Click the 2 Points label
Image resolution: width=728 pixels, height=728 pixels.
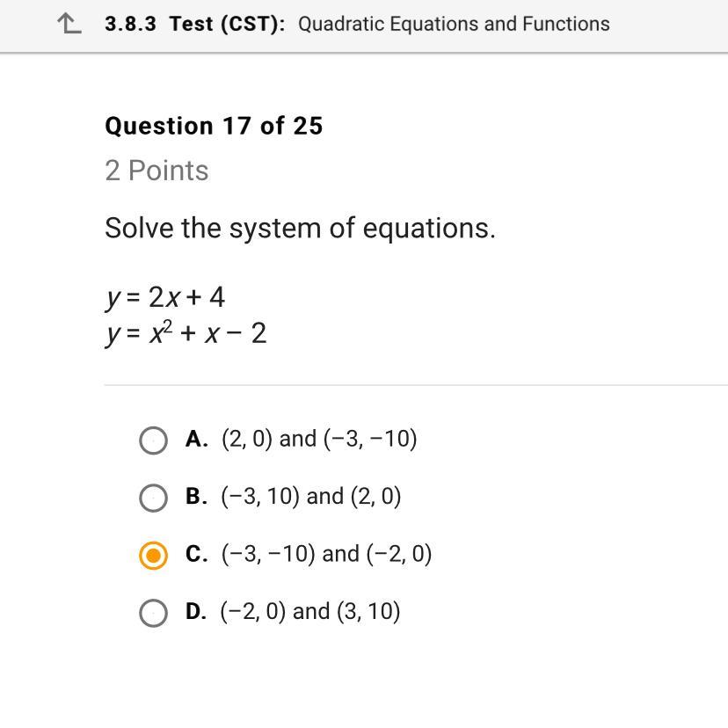[x=157, y=171]
